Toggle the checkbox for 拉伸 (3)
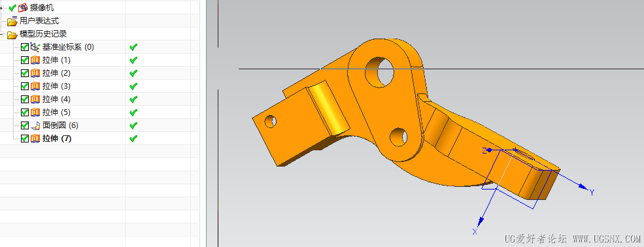This screenshot has width=644, height=247. [x=25, y=86]
